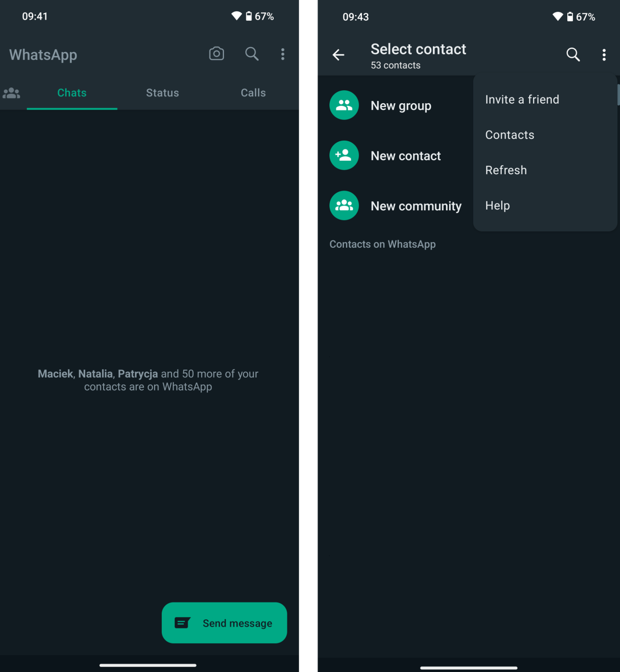Screen dimensions: 620x672
Task: Open the Communities tab icon
Action: click(12, 93)
